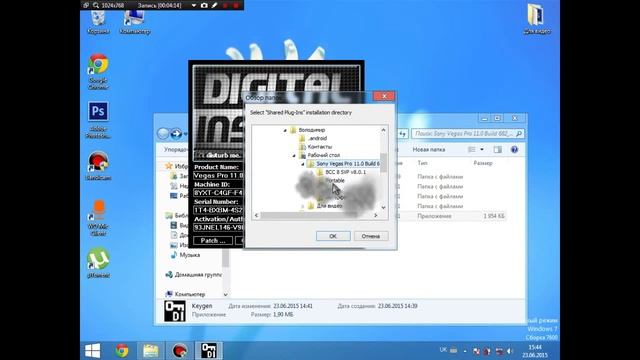
Task: Click the tree's vertical scrollbar up arrow
Action: pos(383,130)
